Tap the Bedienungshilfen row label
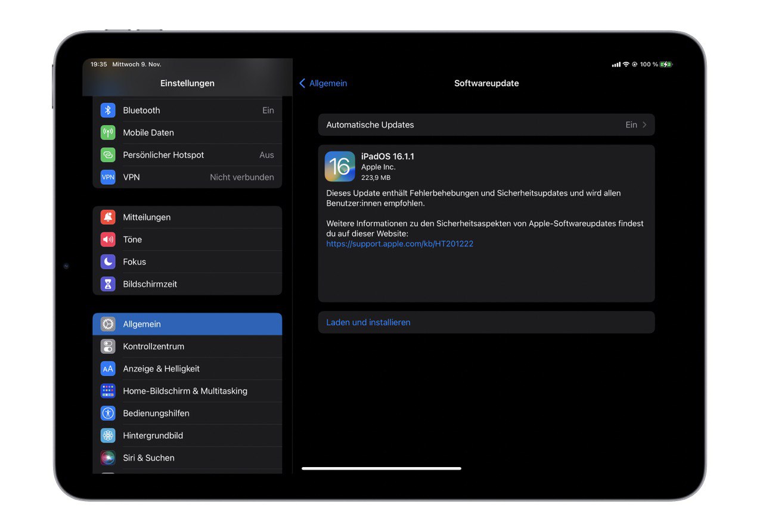The width and height of the screenshot is (763, 532). point(156,413)
